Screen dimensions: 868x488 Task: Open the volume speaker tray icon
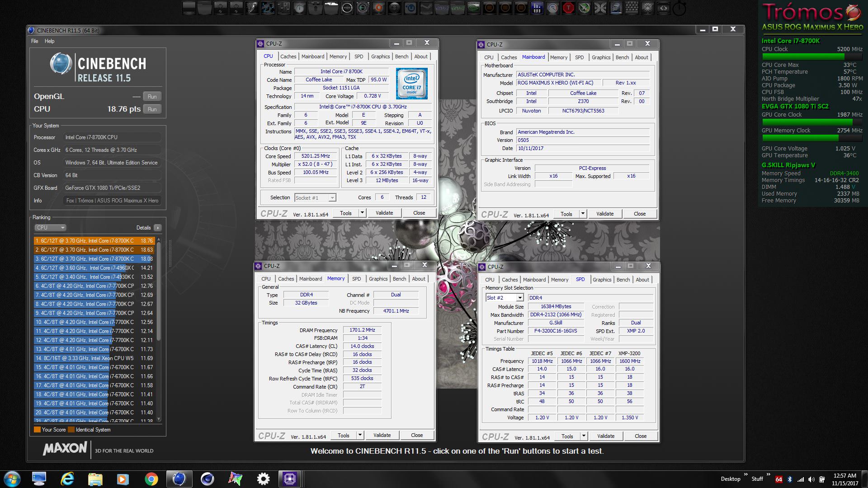[811, 479]
